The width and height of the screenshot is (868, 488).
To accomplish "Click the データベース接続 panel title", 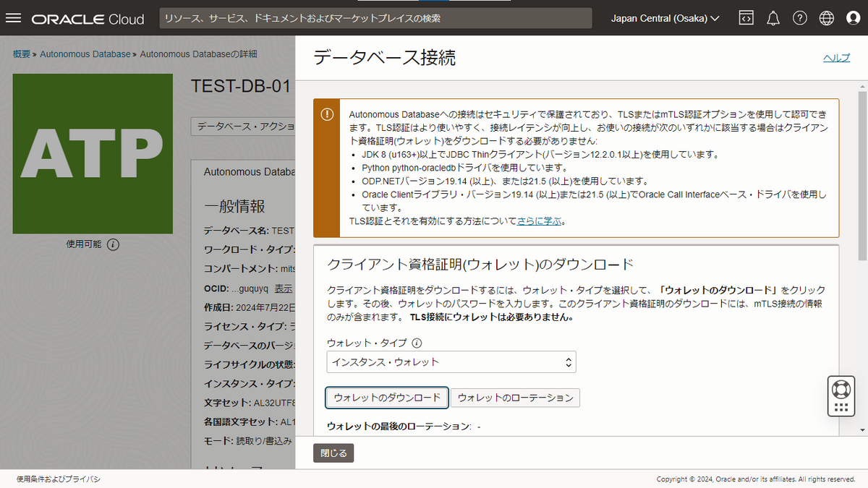I will [x=384, y=58].
